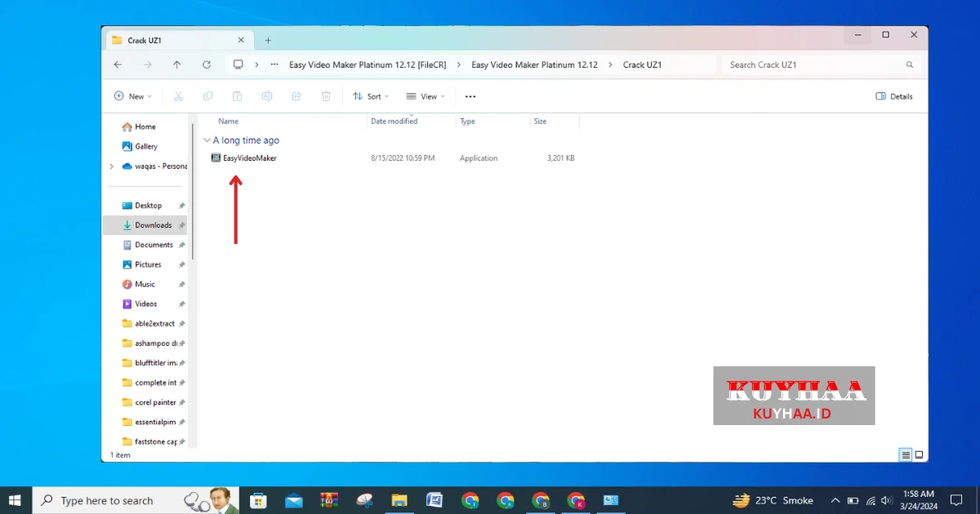Select the Crack UZ1 tab

(179, 40)
